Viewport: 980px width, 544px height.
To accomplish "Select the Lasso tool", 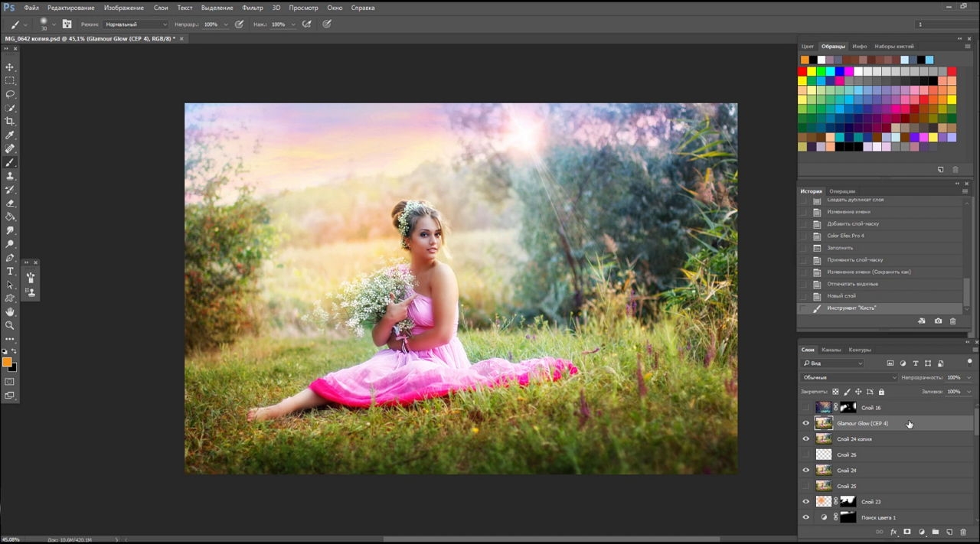I will (10, 94).
